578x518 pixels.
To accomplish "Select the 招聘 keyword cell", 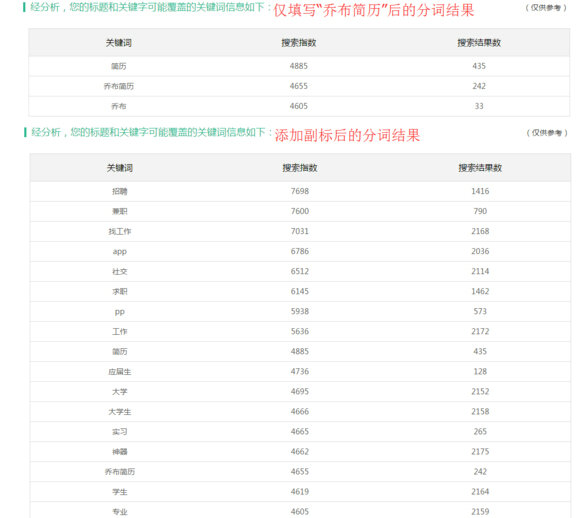I will [x=119, y=191].
